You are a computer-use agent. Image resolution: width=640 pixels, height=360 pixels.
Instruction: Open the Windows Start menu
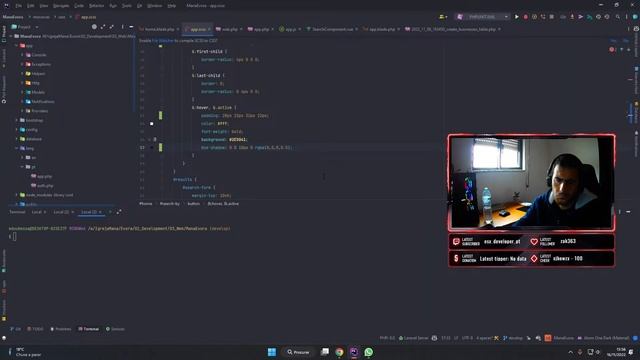tap(272, 352)
